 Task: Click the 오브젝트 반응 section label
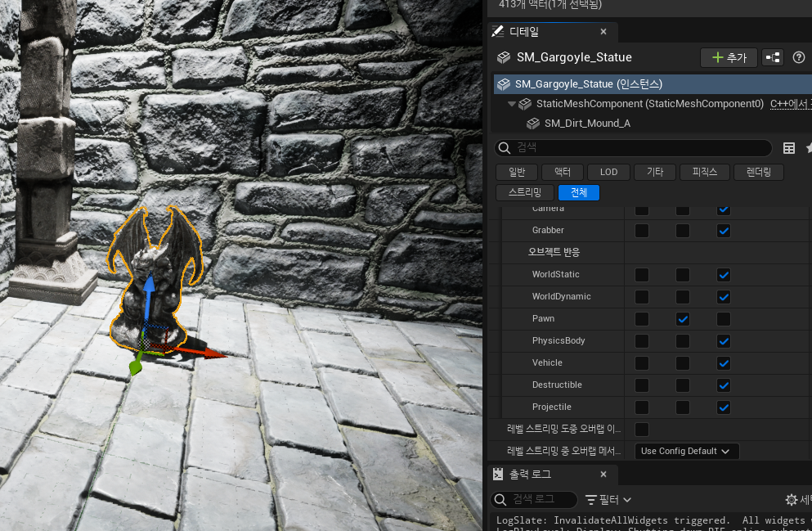554,252
